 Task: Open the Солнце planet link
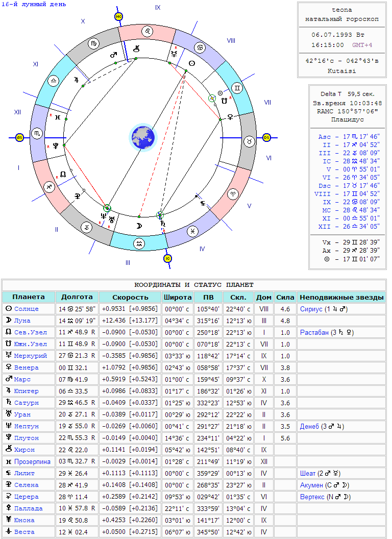pos(26,309)
